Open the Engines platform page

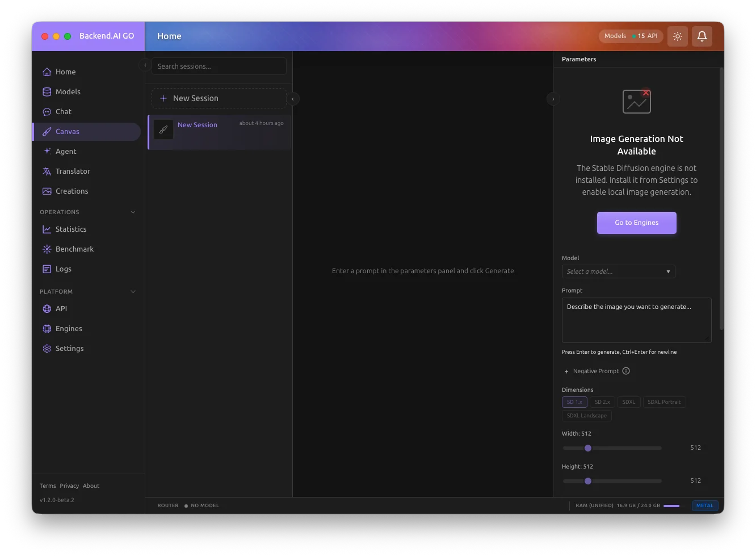click(x=69, y=329)
